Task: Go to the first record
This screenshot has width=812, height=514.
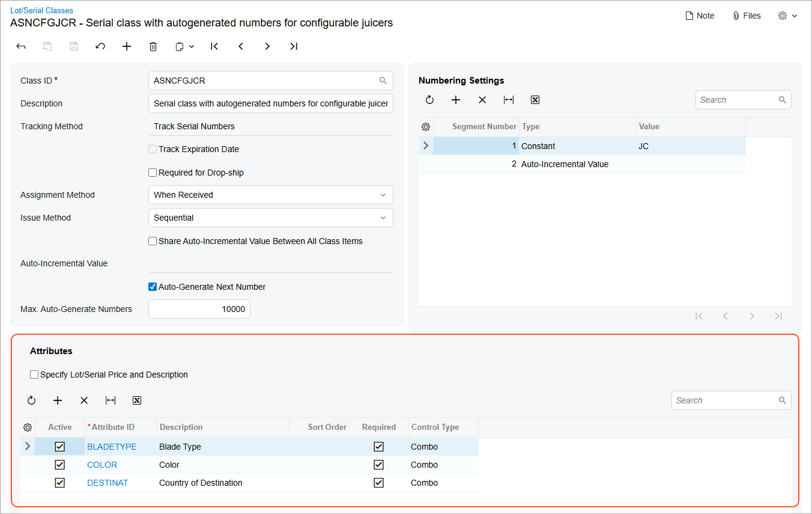Action: point(214,46)
